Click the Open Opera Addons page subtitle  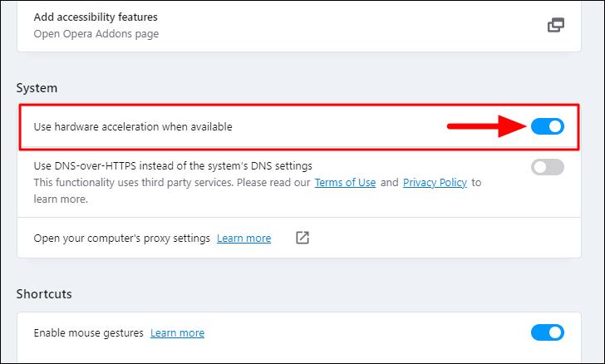coord(96,34)
